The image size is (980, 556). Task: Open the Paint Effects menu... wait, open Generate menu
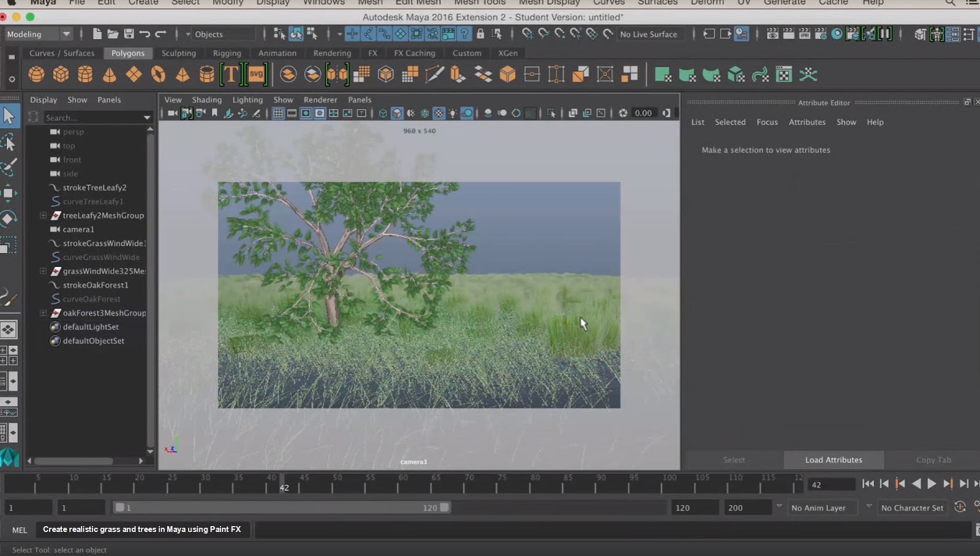point(785,3)
